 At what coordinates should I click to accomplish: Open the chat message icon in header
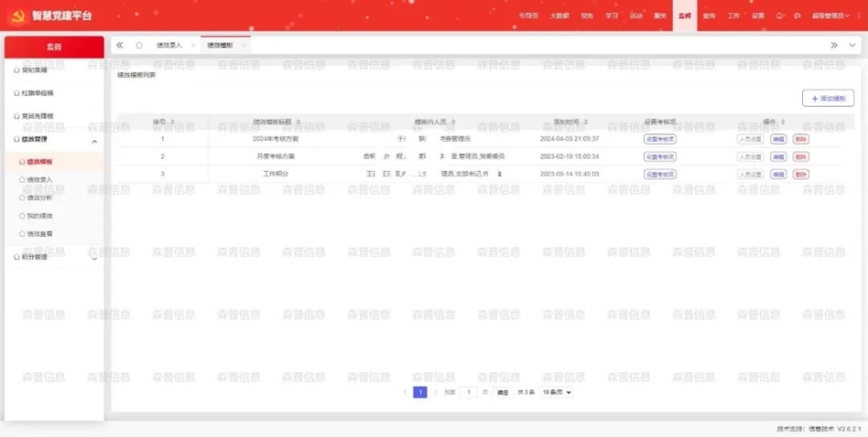797,16
